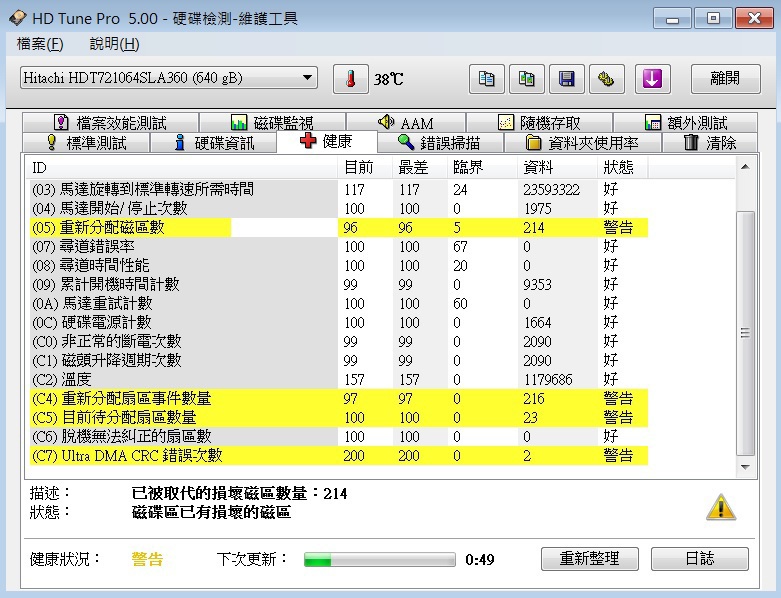This screenshot has width=781, height=598.
Task: Click the 臨界 column header
Action: pos(482,168)
